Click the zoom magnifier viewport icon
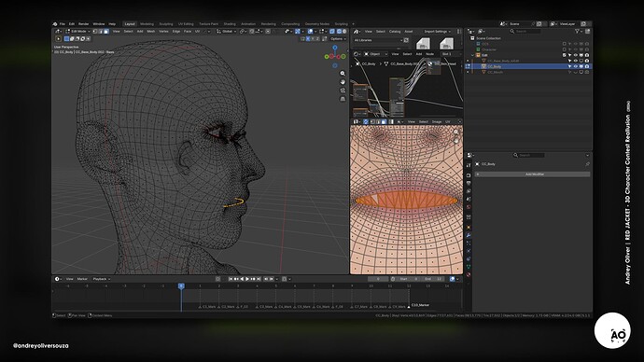The height and width of the screenshot is (362, 644). point(343,74)
